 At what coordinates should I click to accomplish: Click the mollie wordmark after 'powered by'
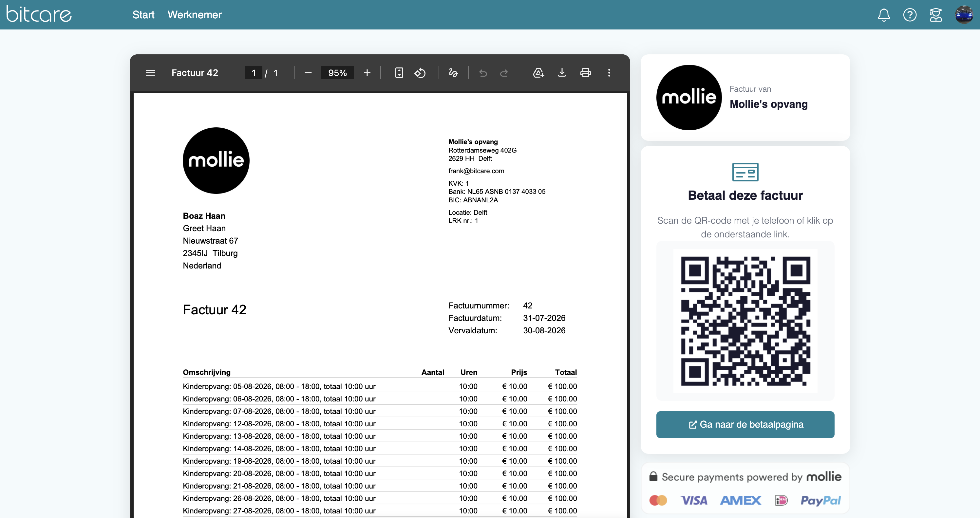point(824,476)
